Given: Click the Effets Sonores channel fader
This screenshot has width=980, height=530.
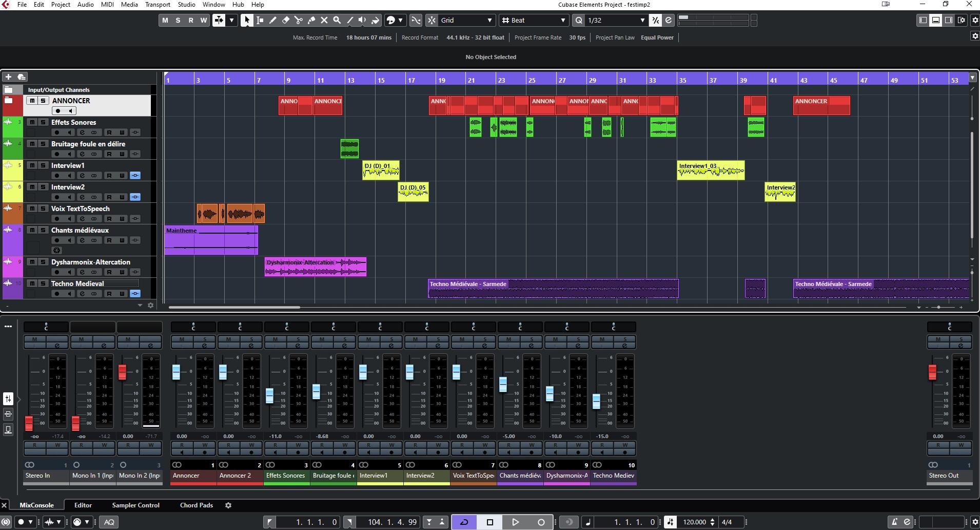Looking at the screenshot, I should [269, 395].
